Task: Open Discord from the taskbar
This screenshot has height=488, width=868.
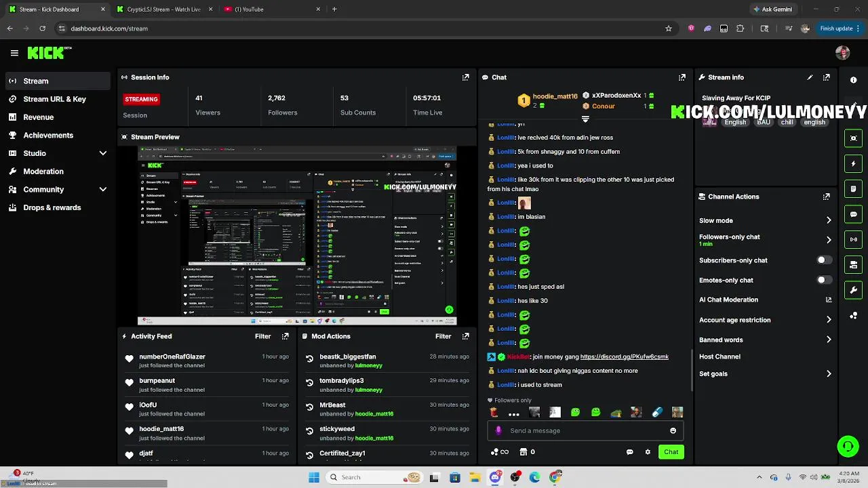Action: (495, 477)
